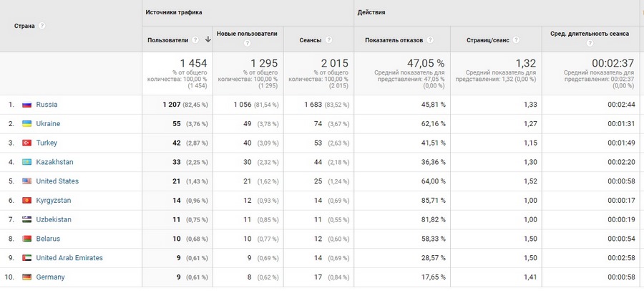This screenshot has width=644, height=291.
Task: Sort by the Сеансы column header
Action: pyautogui.click(x=310, y=40)
